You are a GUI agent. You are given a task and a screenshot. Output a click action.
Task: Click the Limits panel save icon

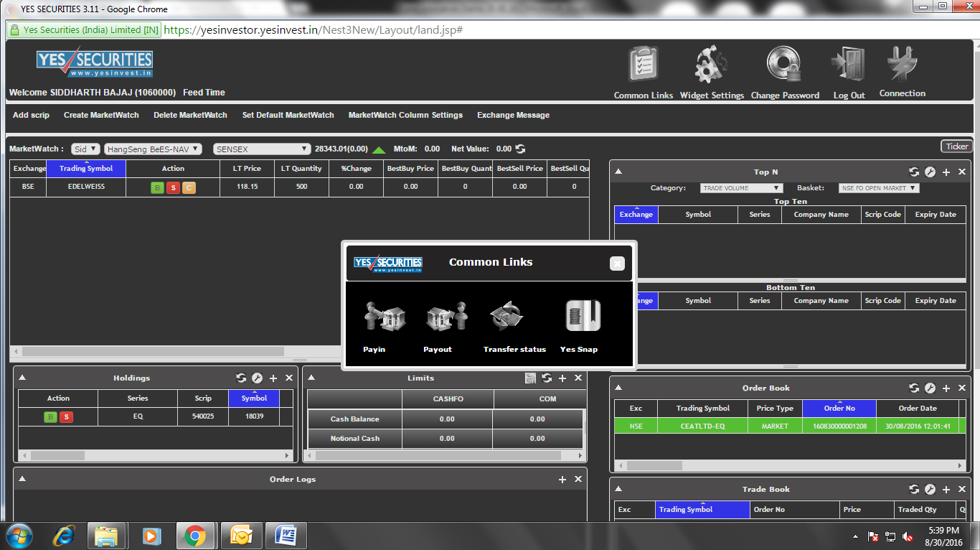click(x=531, y=378)
